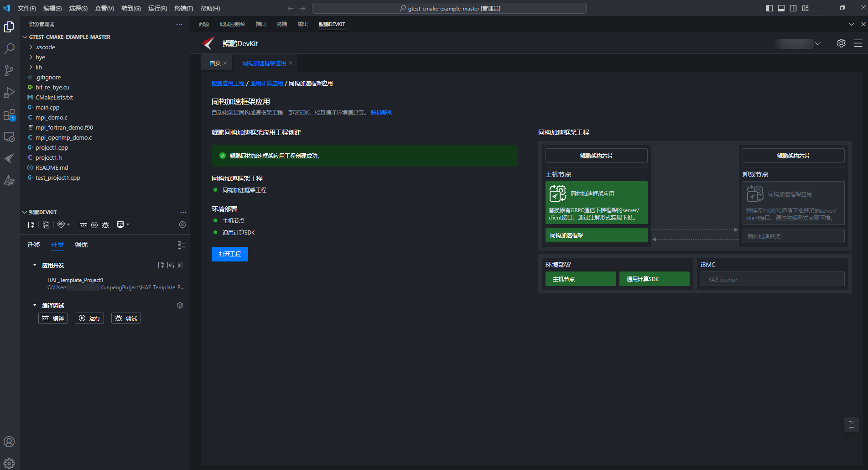Click 鲲鹏应用工程 breadcrumb link
Screen dimensions: 868x470
coord(228,84)
